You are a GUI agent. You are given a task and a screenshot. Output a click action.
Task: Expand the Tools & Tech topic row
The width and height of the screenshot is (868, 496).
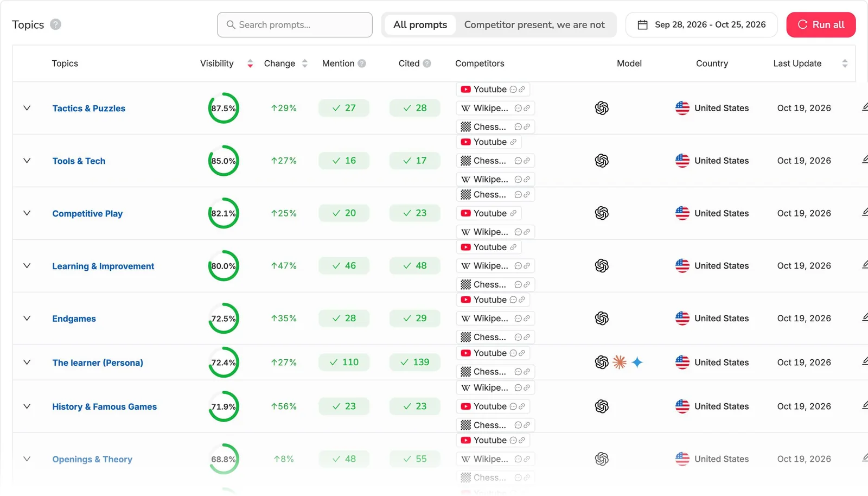click(27, 161)
